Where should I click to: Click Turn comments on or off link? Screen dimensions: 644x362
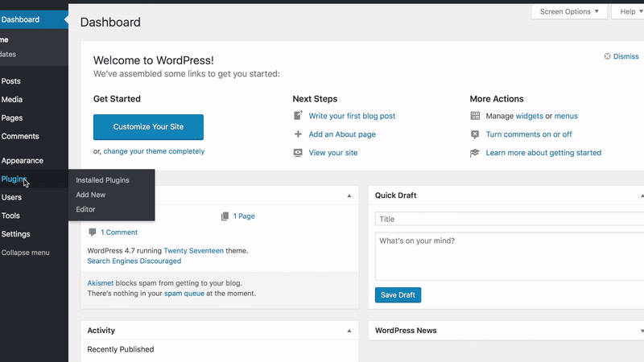(x=529, y=134)
